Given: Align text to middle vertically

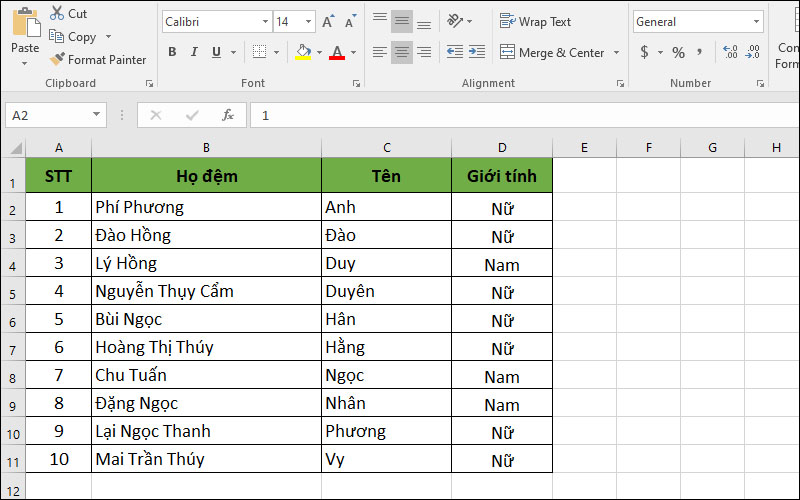Looking at the screenshot, I should coord(402,21).
